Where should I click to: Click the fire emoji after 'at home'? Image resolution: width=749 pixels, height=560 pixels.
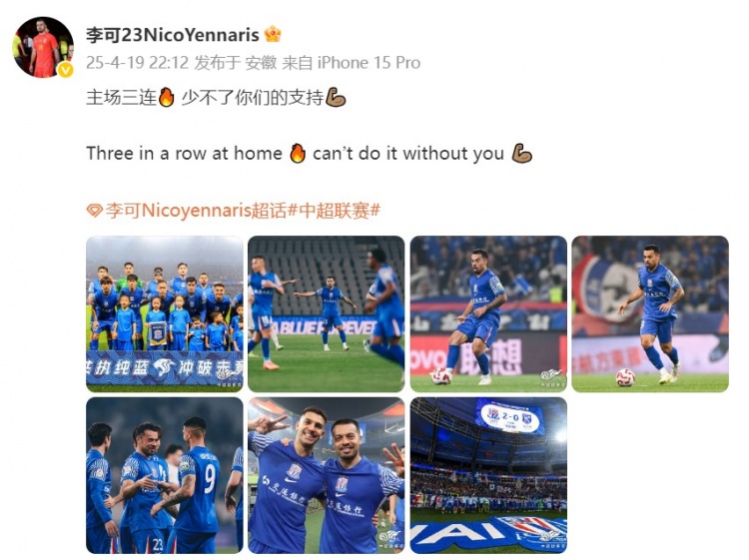pyautogui.click(x=298, y=154)
